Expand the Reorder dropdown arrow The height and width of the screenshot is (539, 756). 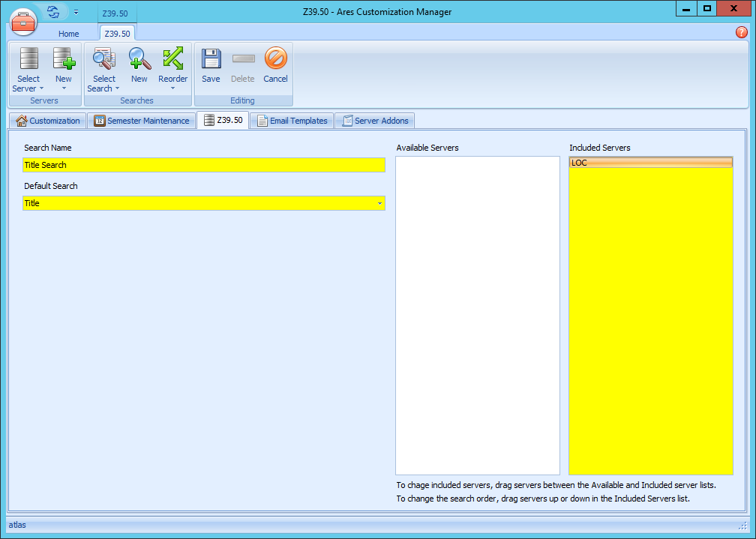tap(172, 88)
